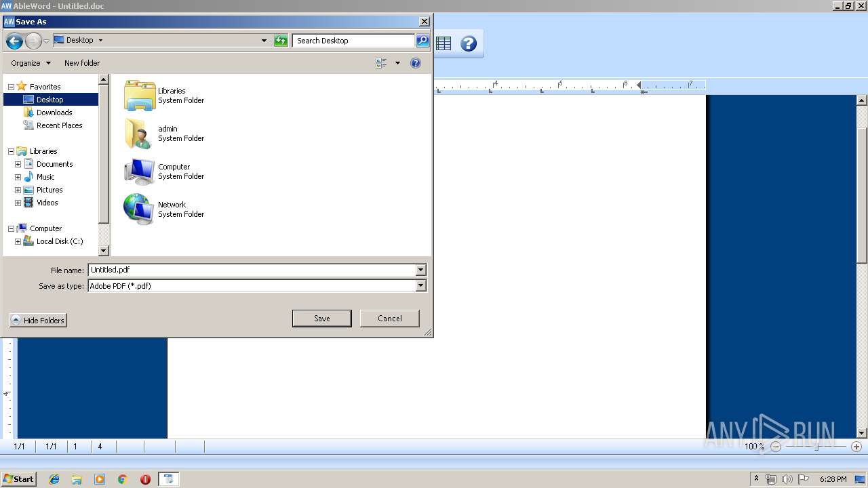Click AbleWord insert table toolbar icon
868x488 pixels.
[x=443, y=44]
